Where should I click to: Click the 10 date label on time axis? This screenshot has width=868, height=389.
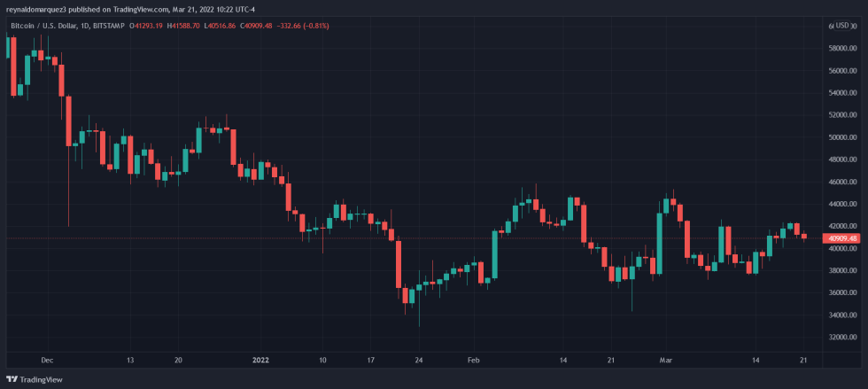tap(322, 360)
